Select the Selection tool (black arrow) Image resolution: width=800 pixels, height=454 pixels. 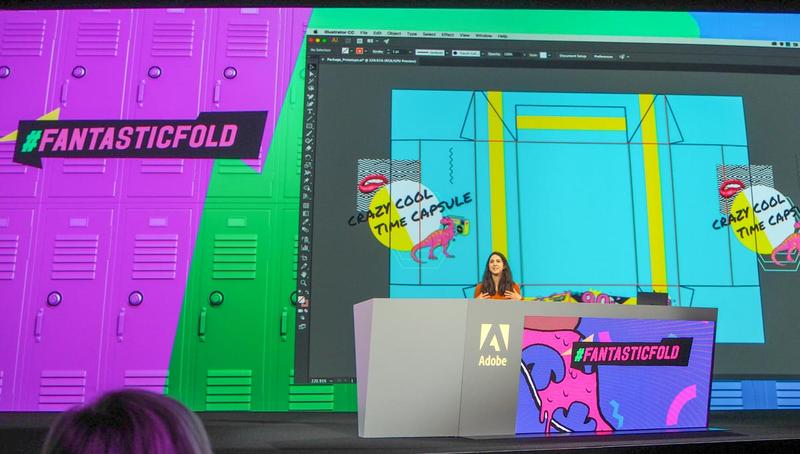[310, 67]
